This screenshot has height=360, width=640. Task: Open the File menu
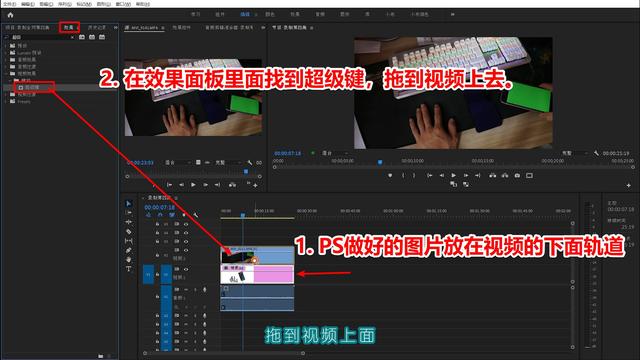10,4
